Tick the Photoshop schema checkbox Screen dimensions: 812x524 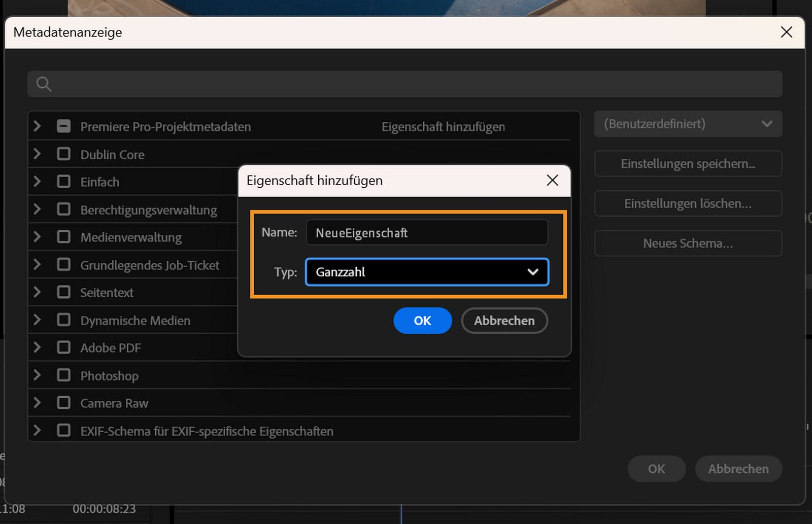click(x=64, y=375)
